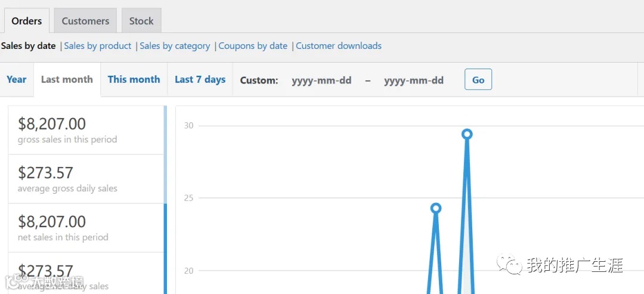Viewport: 644px width, 294px height.
Task: Show the Year range
Action: click(17, 80)
